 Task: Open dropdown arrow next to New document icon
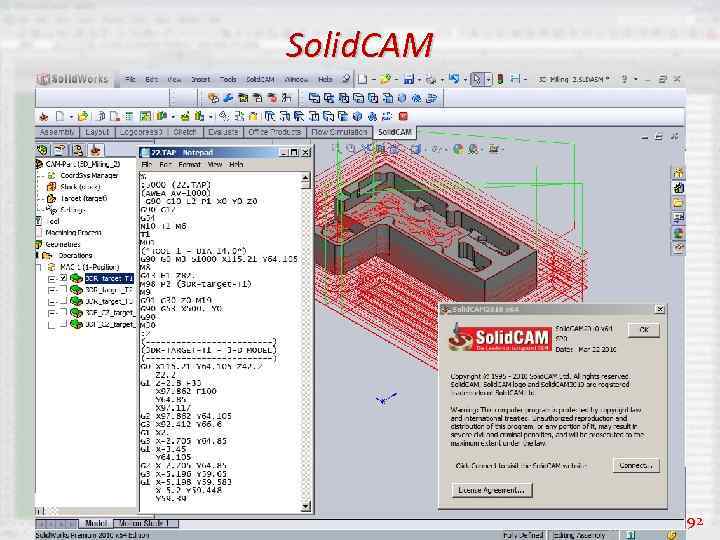coord(373,80)
